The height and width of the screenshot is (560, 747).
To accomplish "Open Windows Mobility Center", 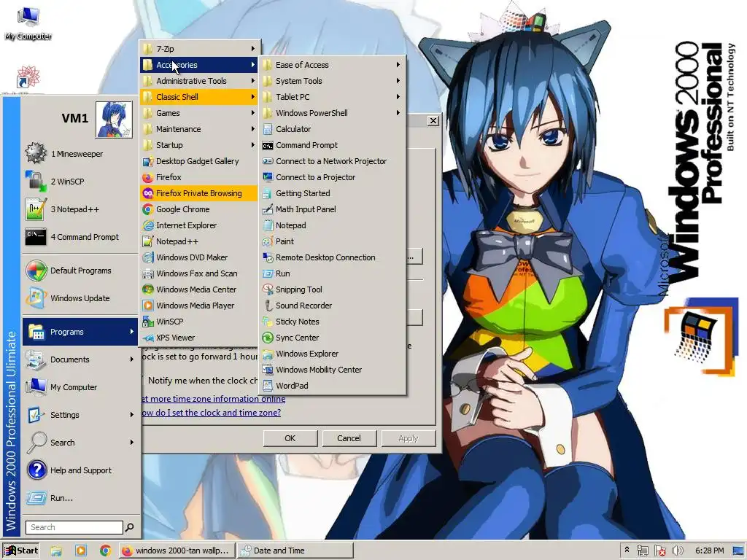I will (x=332, y=370).
